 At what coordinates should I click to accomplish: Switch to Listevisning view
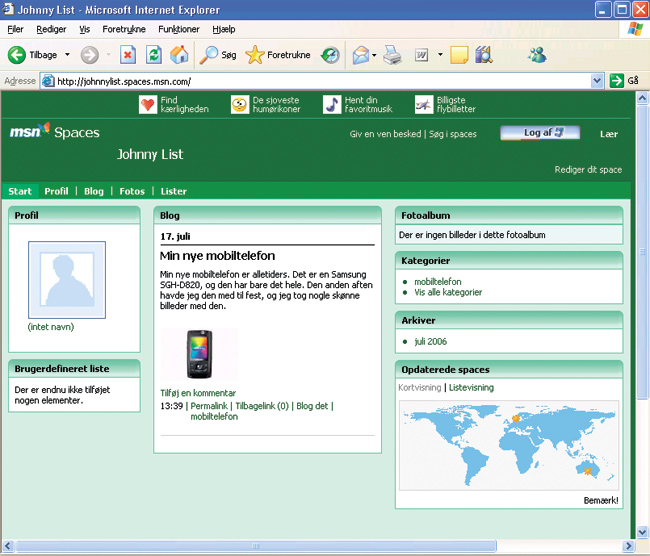[471, 388]
